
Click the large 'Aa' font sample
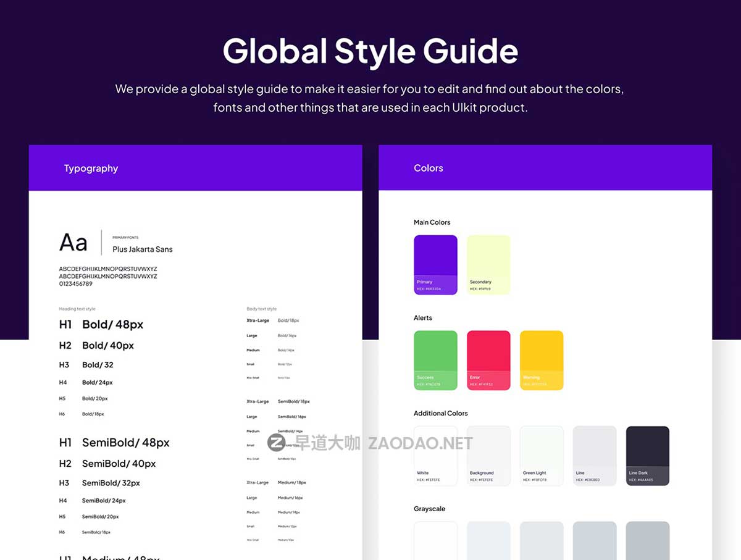pos(73,243)
